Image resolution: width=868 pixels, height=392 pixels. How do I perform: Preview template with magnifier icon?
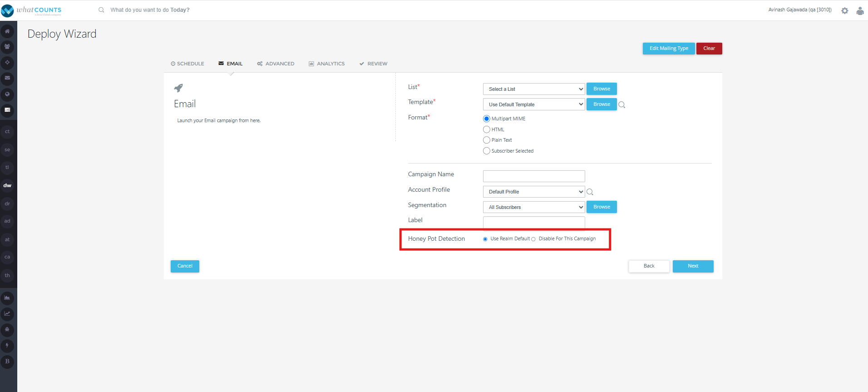pyautogui.click(x=622, y=105)
